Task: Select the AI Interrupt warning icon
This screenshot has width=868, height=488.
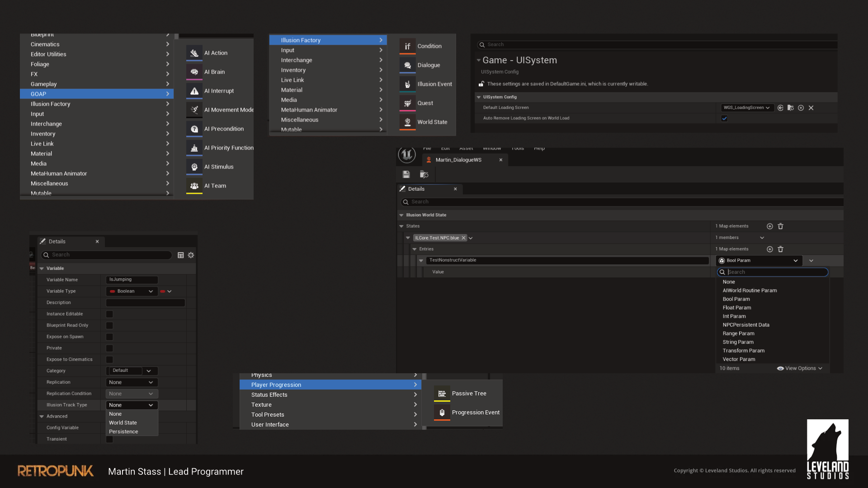Action: click(194, 91)
